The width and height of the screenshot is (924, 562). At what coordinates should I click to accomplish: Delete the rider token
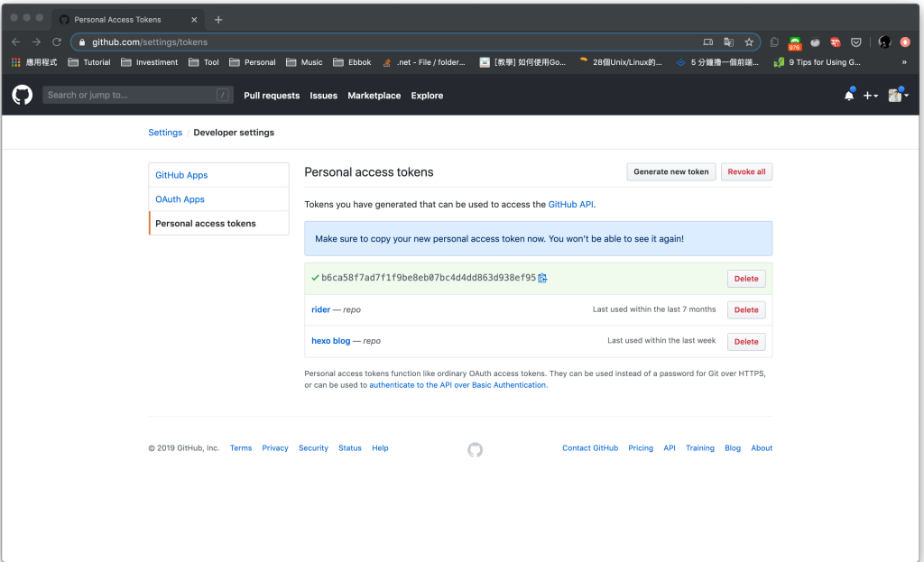(x=746, y=309)
